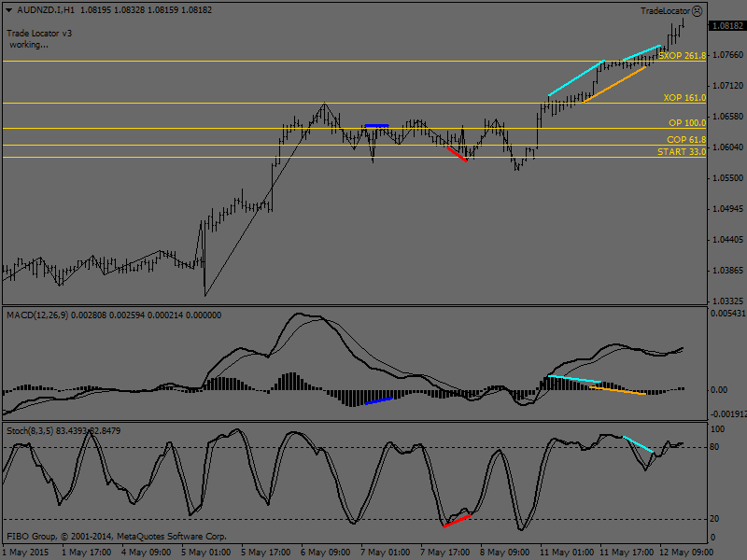Click the Trade Locator v3 status text
Image resolution: width=747 pixels, height=560 pixels.
pos(39,33)
